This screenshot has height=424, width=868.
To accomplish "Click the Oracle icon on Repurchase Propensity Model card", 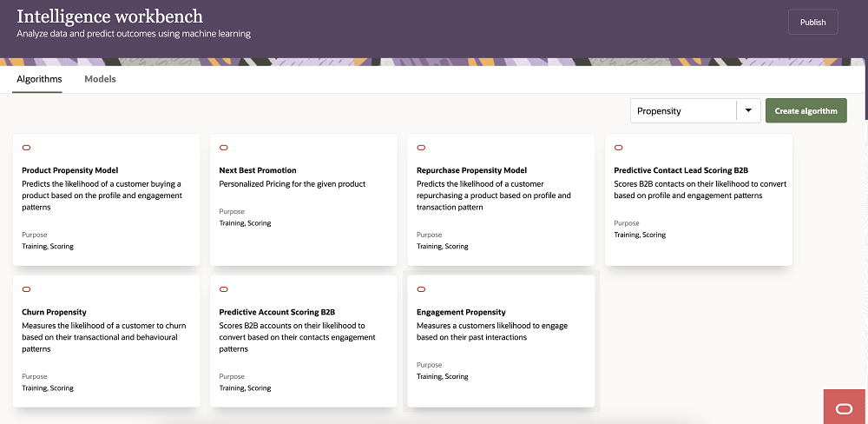I will pyautogui.click(x=422, y=148).
